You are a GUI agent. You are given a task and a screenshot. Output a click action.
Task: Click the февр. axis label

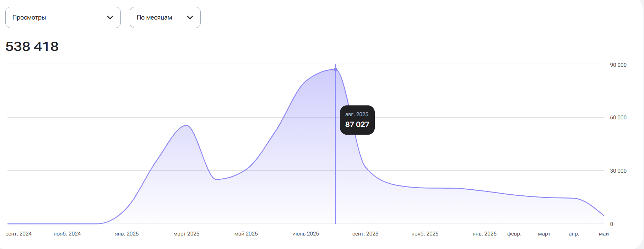[x=514, y=234]
